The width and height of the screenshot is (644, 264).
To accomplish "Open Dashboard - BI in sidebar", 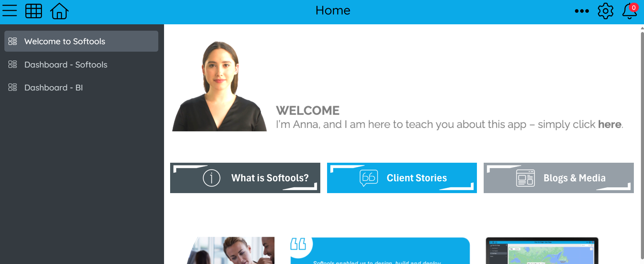I will 81,87.
